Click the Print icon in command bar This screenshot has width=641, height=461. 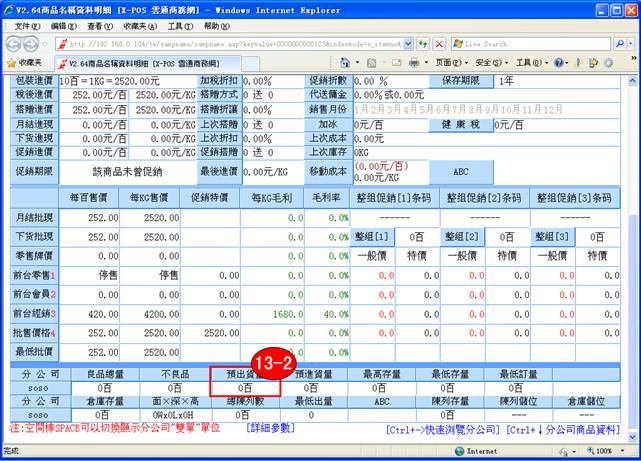point(414,62)
